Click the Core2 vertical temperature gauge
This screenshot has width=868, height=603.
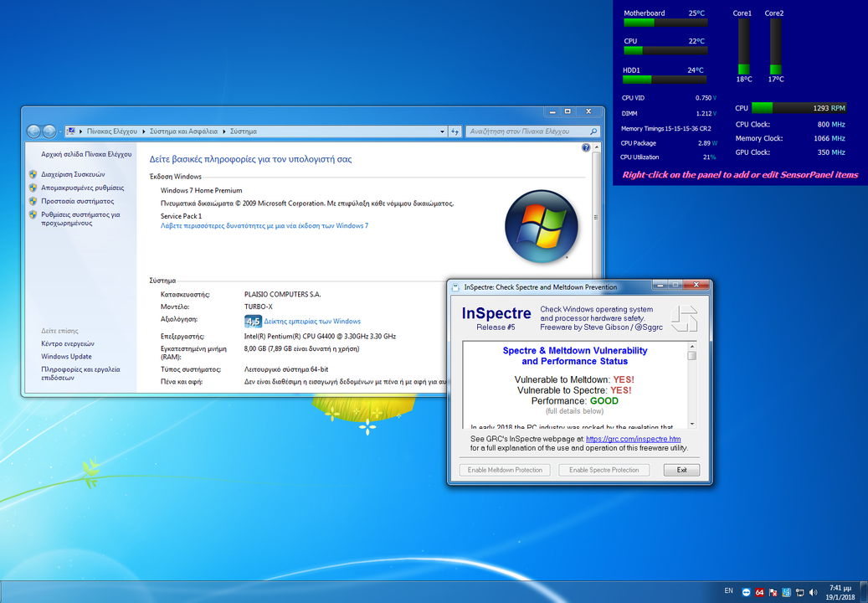(x=776, y=47)
